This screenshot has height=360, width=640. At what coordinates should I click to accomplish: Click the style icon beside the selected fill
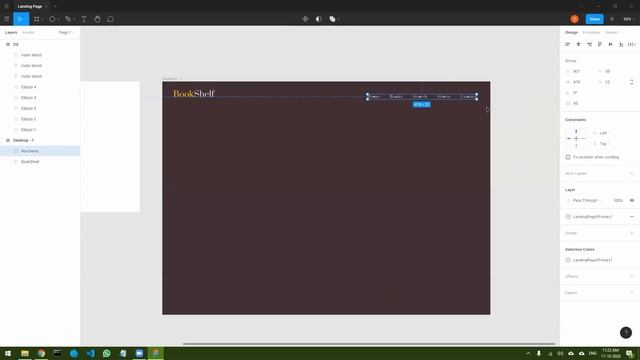[568, 217]
